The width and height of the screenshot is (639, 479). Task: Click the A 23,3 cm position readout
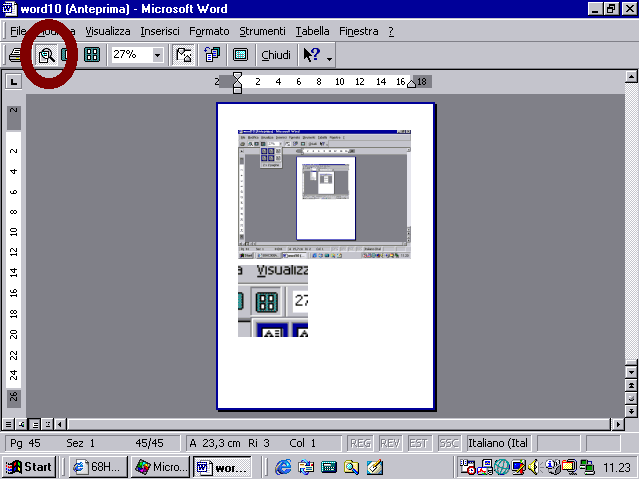(x=215, y=443)
